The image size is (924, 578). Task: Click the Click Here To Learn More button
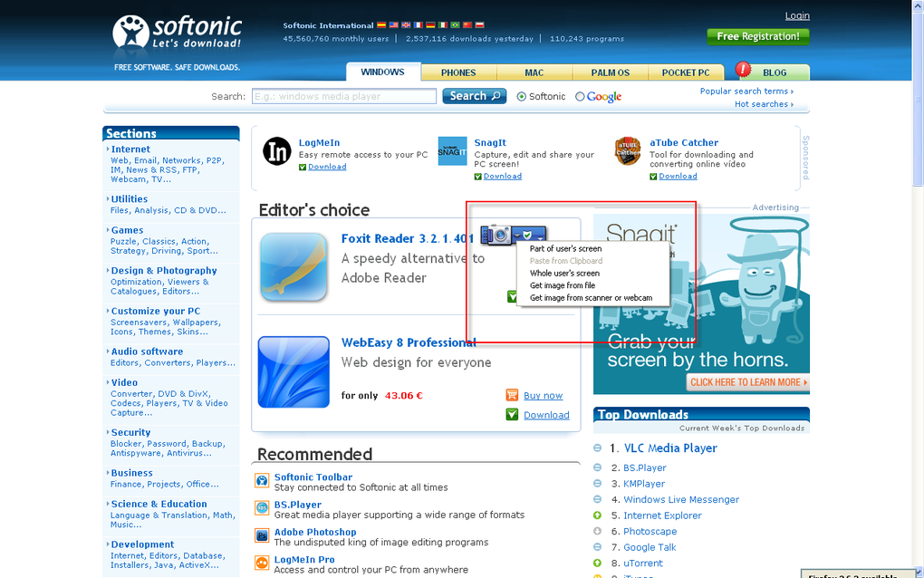click(747, 382)
